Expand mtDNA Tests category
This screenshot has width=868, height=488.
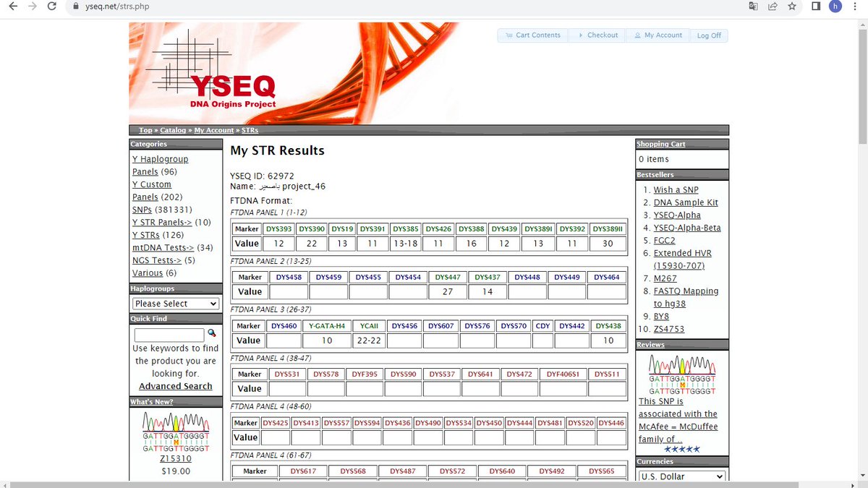(x=163, y=248)
